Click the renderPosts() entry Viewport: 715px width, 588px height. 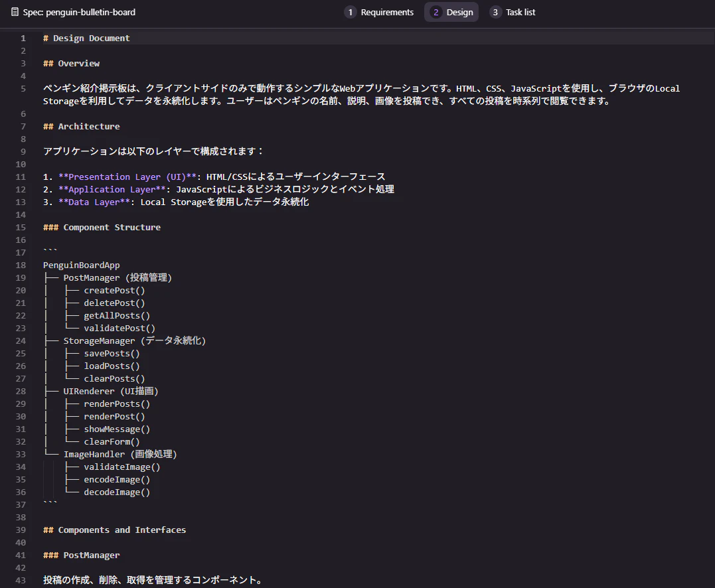coord(117,404)
